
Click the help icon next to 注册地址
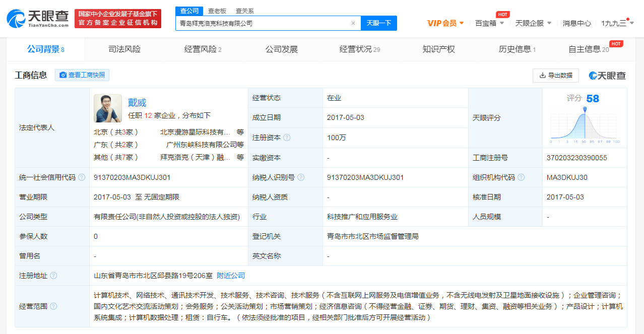pos(53,276)
